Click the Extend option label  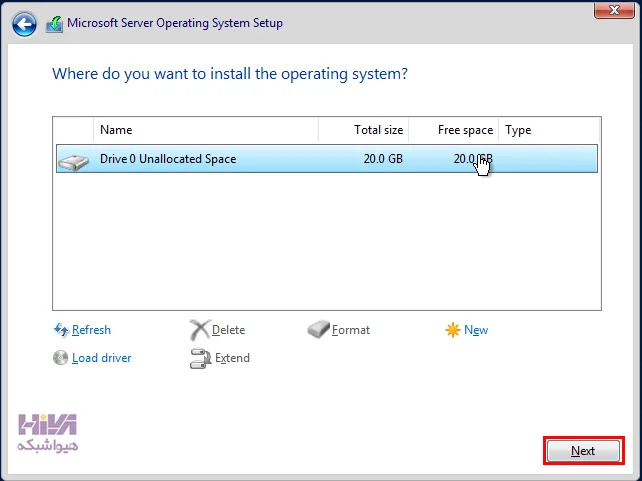tap(232, 358)
